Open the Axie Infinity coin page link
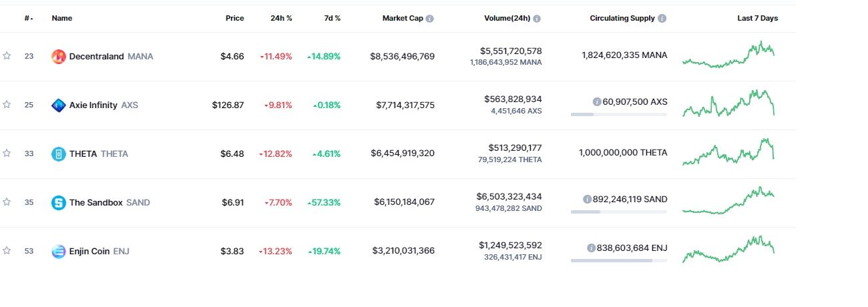 click(x=93, y=105)
